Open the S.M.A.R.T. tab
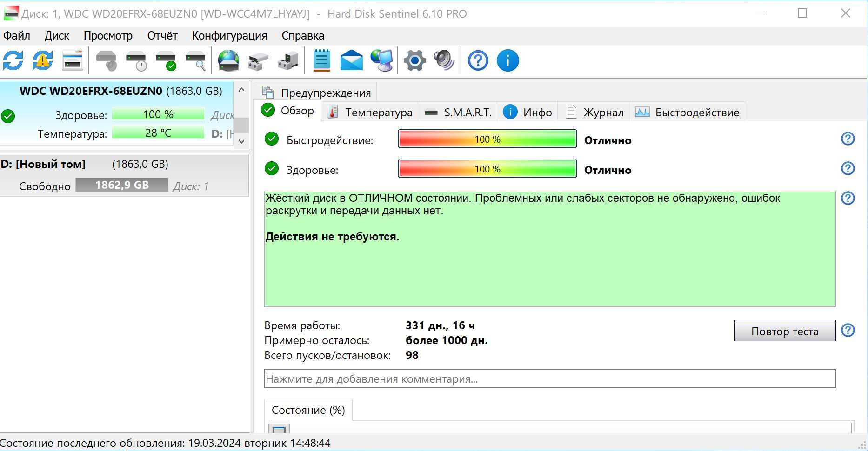This screenshot has height=451, width=868. pyautogui.click(x=458, y=112)
